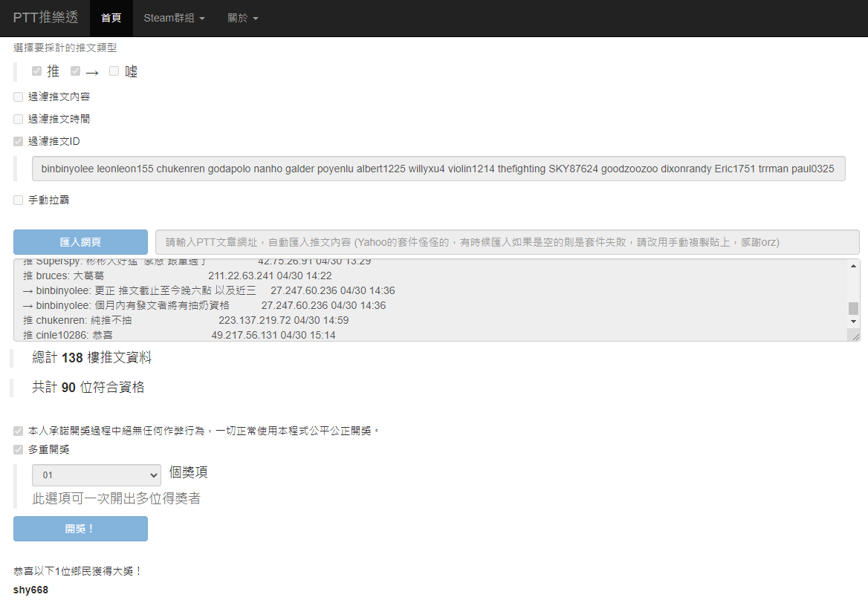Click the textarea scrollbar thumb

coord(854,308)
